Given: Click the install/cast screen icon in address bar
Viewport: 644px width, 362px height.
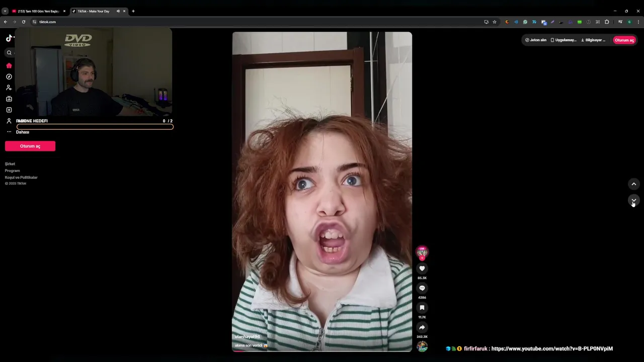Looking at the screenshot, I should tap(486, 22).
